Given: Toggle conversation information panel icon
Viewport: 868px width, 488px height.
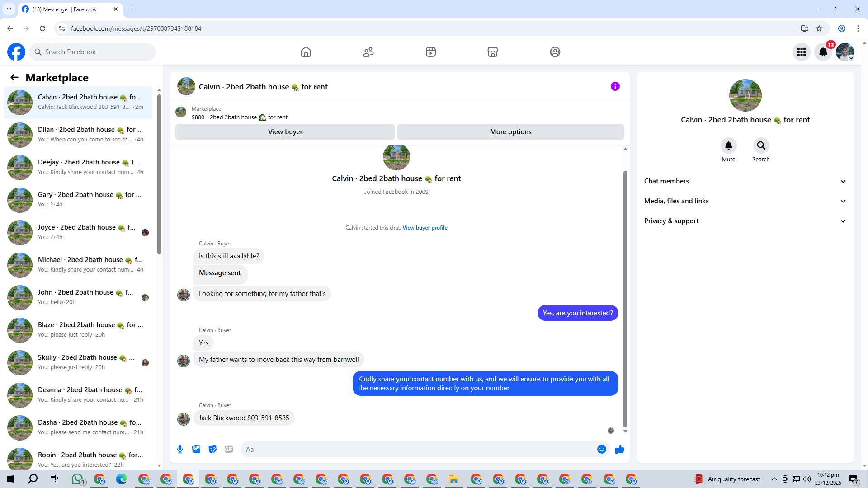Looking at the screenshot, I should 615,86.
